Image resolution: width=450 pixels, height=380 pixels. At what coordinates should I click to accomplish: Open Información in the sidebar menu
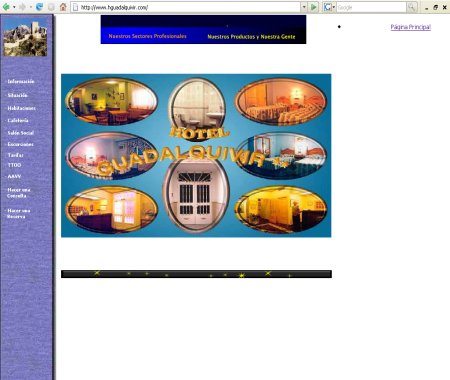[x=21, y=81]
